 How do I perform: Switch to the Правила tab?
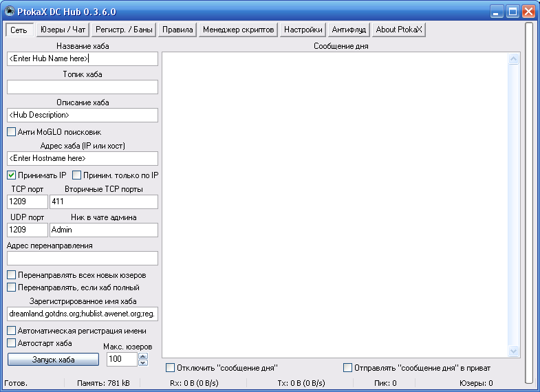click(x=177, y=30)
